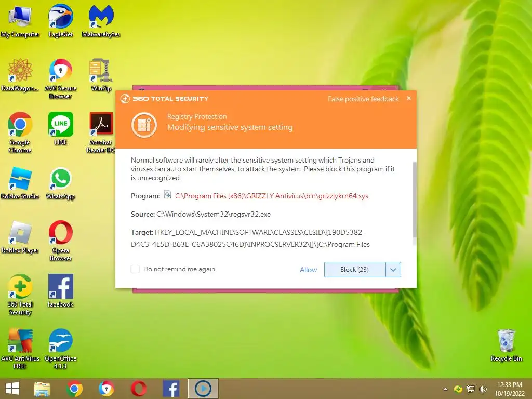Open File Explorer in the taskbar

click(x=42, y=389)
